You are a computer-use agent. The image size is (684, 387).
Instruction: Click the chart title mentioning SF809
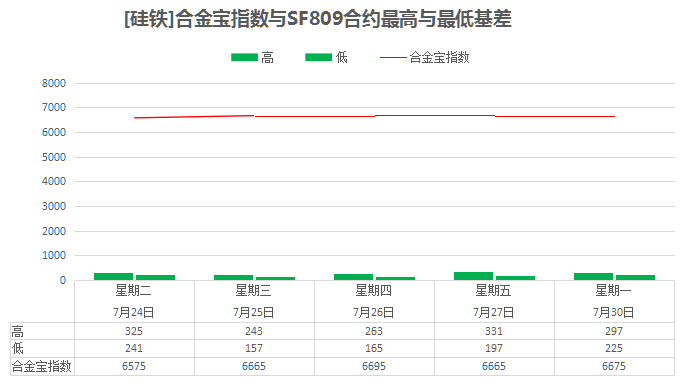pos(318,19)
